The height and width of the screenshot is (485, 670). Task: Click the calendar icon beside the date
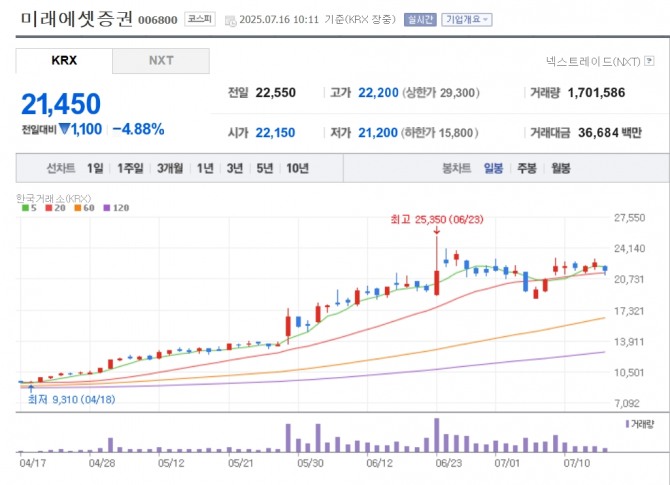(230, 20)
